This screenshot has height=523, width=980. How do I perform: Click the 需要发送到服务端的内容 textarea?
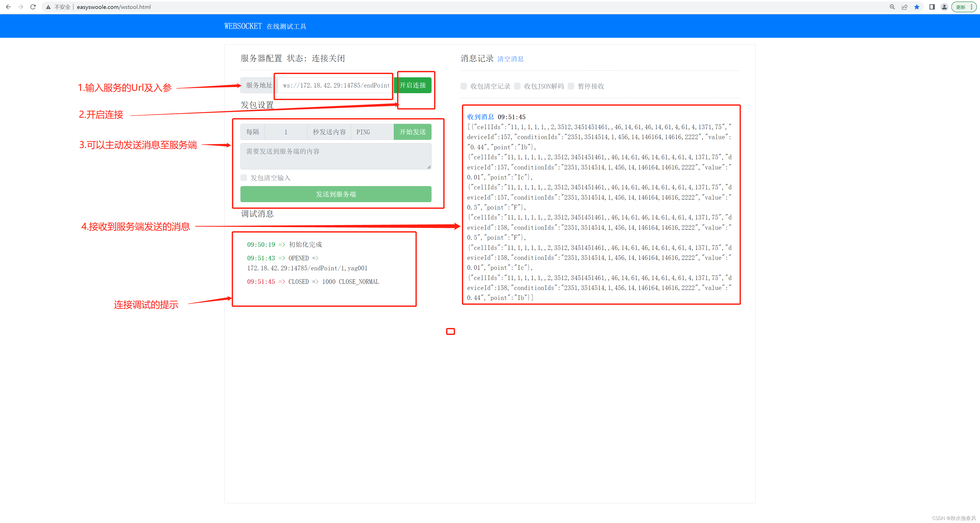[x=336, y=156]
